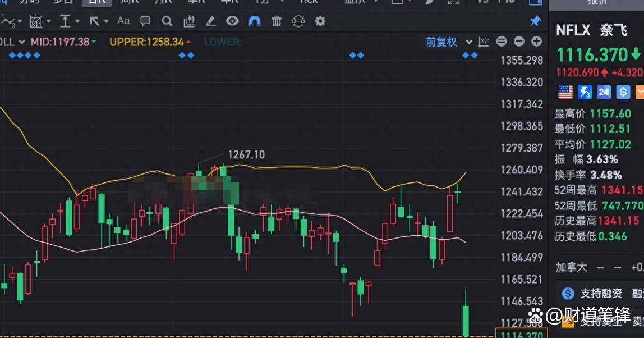Open chart settings gear icon
The width and height of the screenshot is (644, 338).
[320, 21]
